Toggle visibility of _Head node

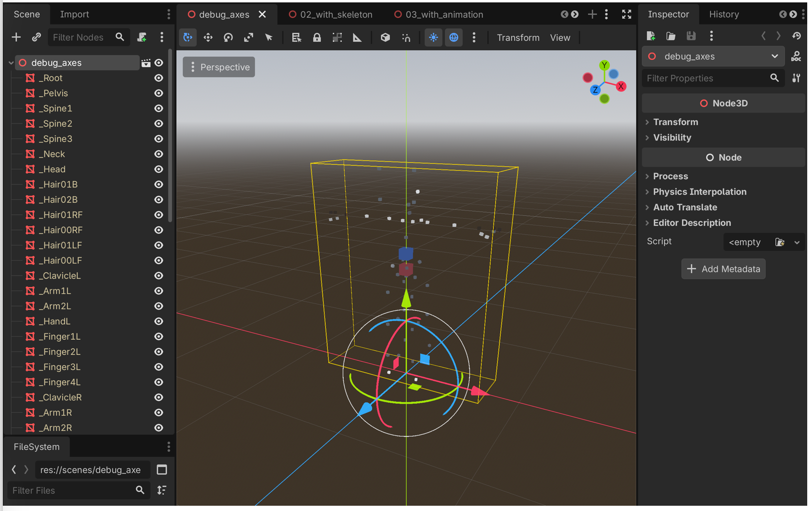(x=159, y=169)
